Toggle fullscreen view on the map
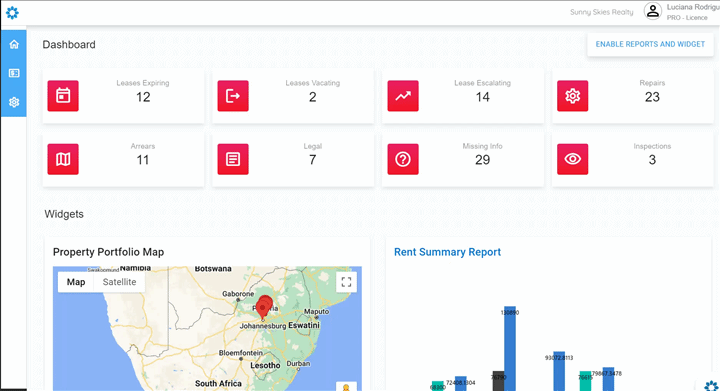The image size is (720, 391). pyautogui.click(x=346, y=282)
